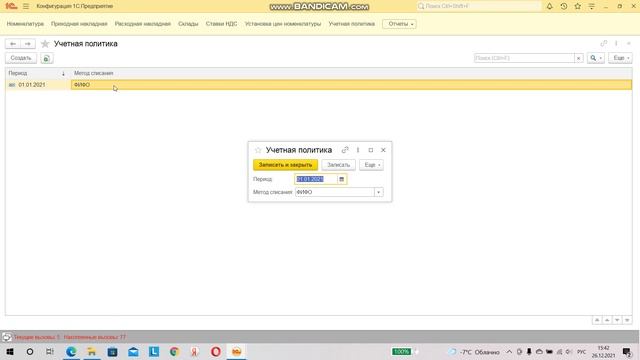Add the dialog record to favorites via the star
This screenshot has height=360, width=640.
pyautogui.click(x=258, y=150)
